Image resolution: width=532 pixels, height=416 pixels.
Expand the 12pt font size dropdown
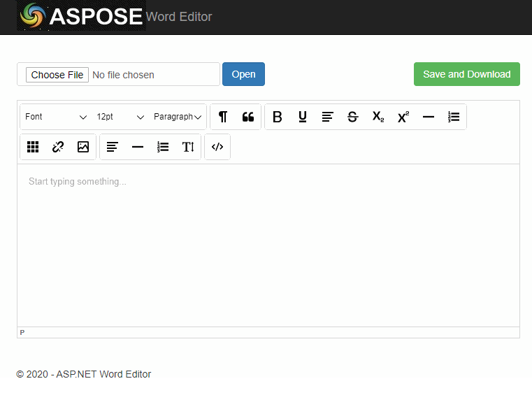coord(120,117)
